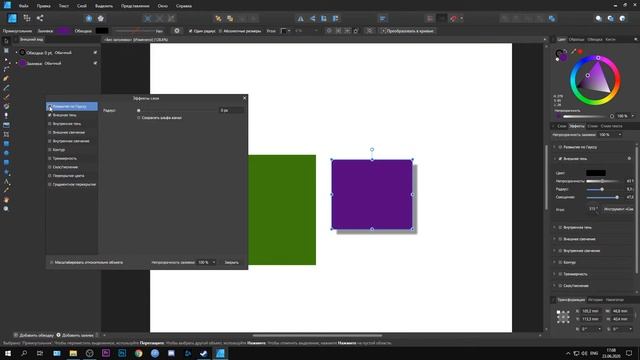Click the gear settings icon in context bar
This screenshot has width=640, height=360.
[177, 31]
